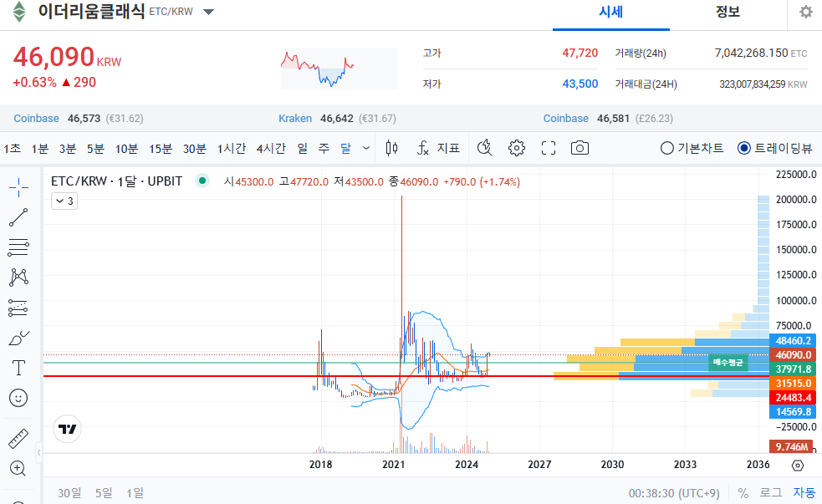Select the 트레이딩뷰 radio option
Image resolution: width=822 pixels, height=504 pixels.
pyautogui.click(x=774, y=149)
